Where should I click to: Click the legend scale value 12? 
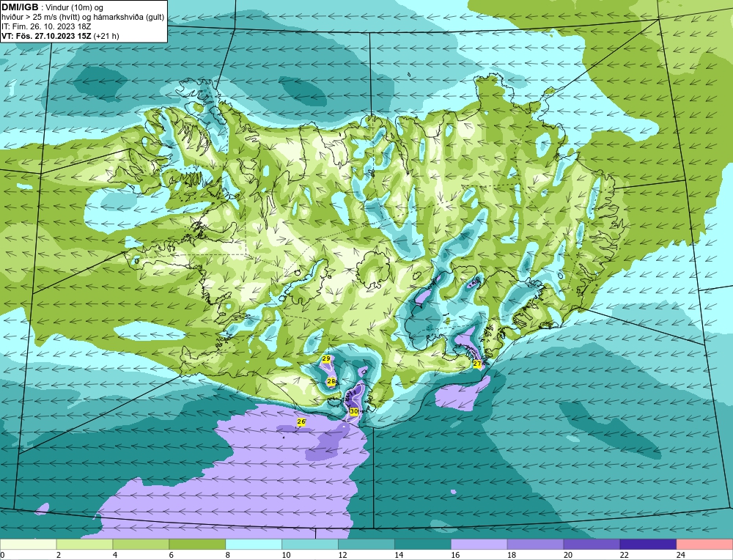342,555
